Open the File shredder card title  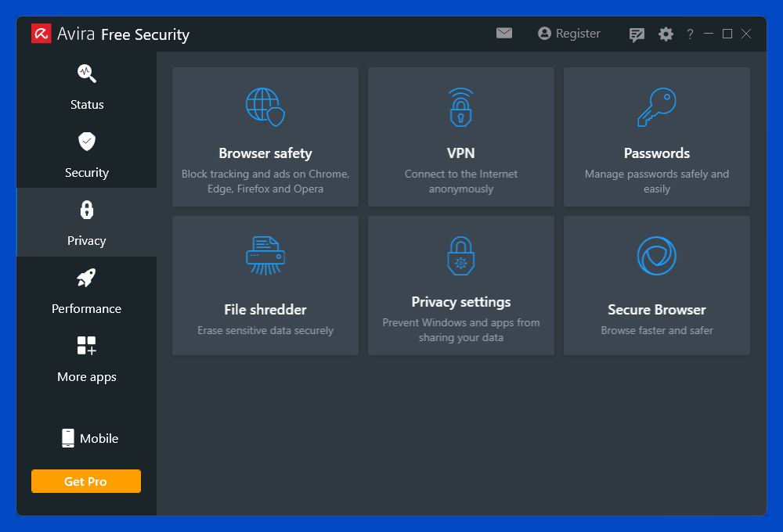(265, 309)
